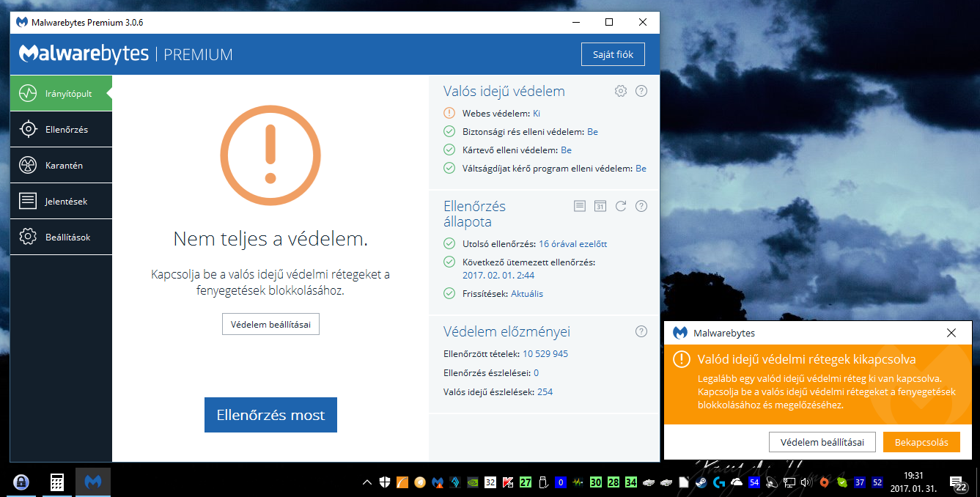Click the Saját fiók account button
This screenshot has width=980, height=497.
coord(613,54)
